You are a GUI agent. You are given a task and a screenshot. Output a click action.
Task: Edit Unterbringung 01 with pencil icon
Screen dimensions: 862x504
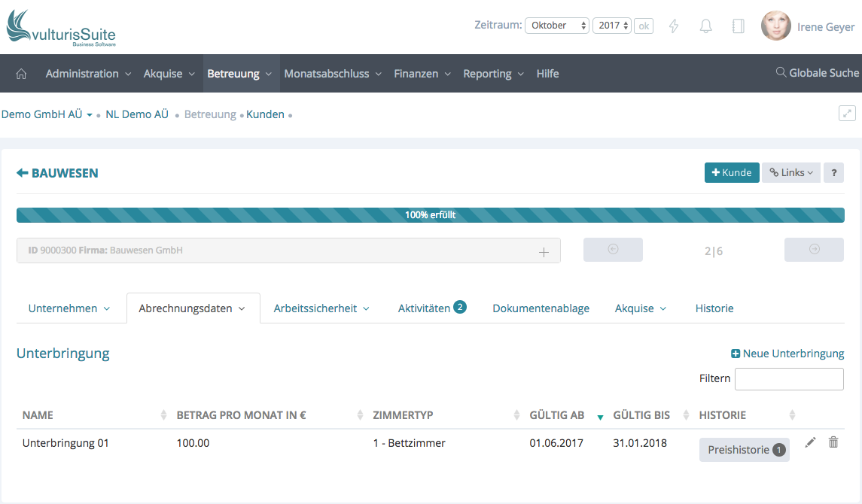click(x=810, y=442)
